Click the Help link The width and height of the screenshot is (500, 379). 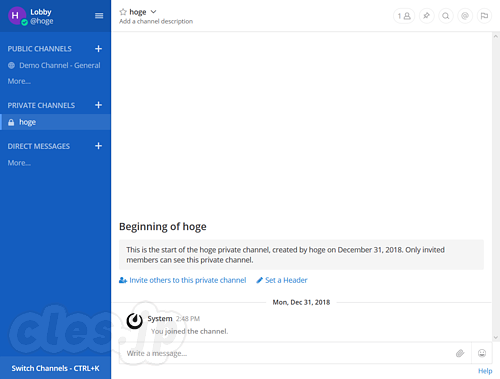[485, 371]
